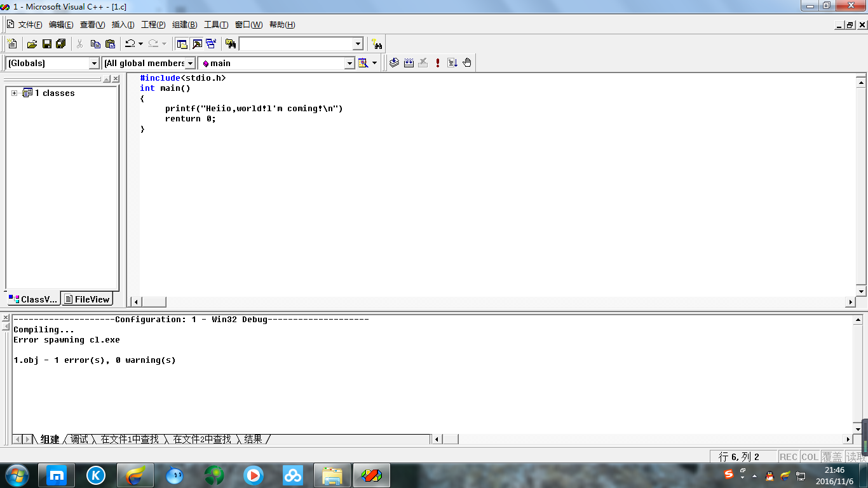The height and width of the screenshot is (488, 868).
Task: Click the Compile icon in build toolbar
Action: tap(394, 63)
